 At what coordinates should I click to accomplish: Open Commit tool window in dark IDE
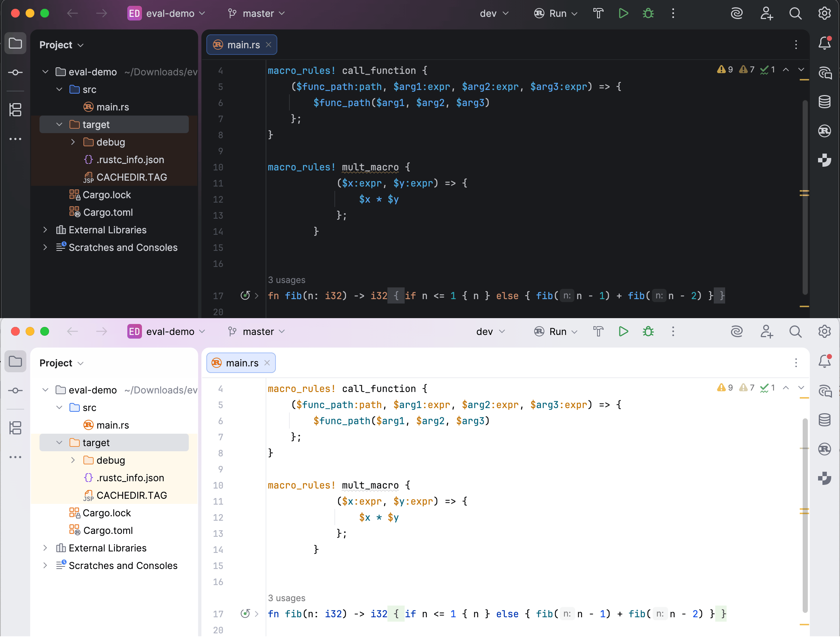[x=15, y=72]
